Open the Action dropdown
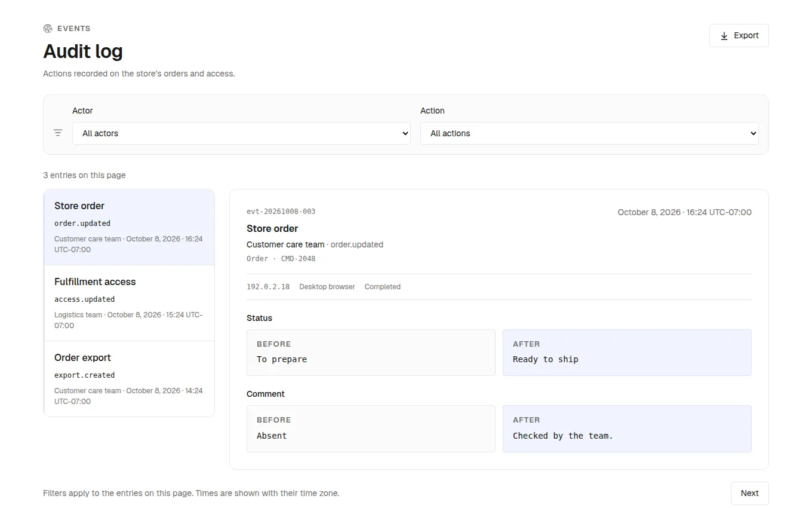812x508 pixels. click(x=589, y=133)
